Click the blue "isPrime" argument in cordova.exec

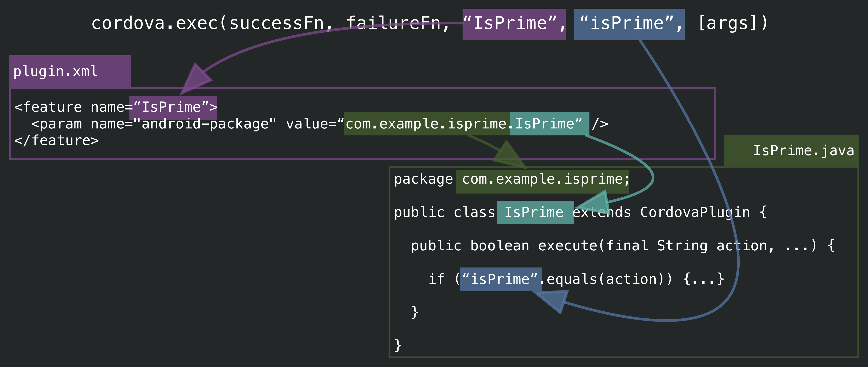tap(629, 24)
